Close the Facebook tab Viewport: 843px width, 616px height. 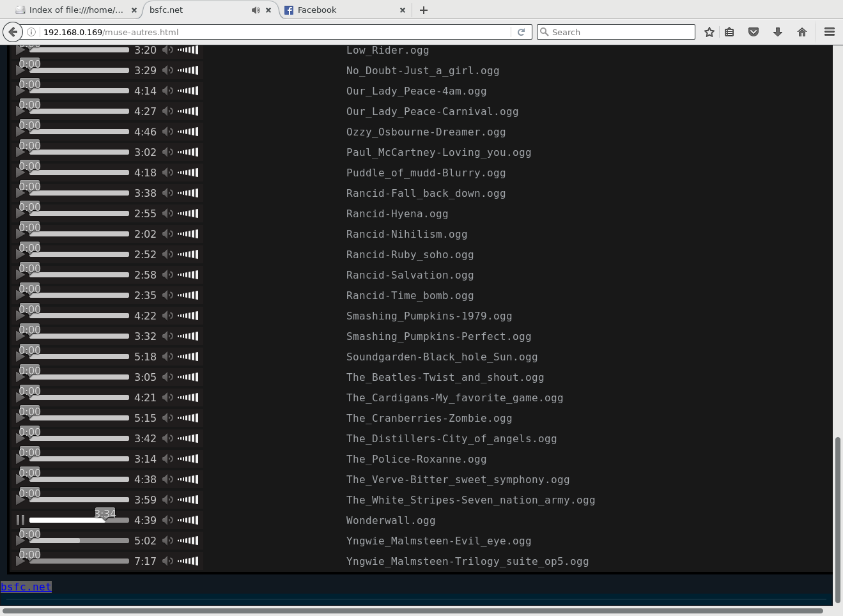(403, 10)
